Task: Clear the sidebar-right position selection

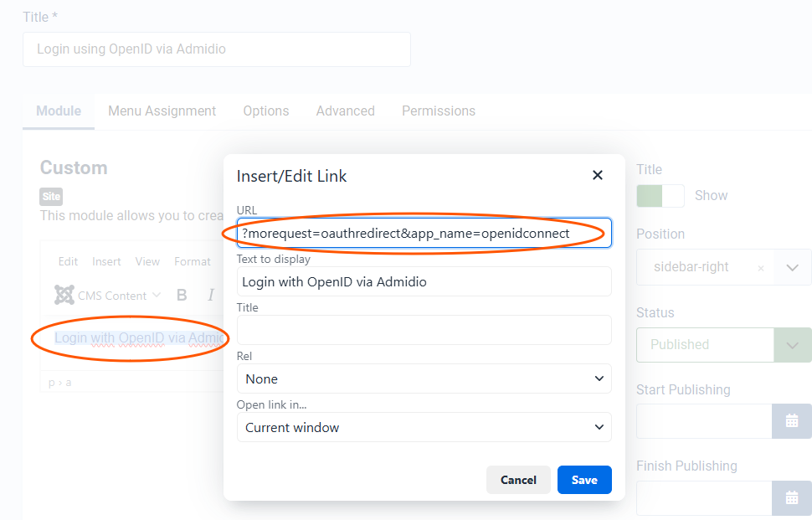Action: (760, 268)
